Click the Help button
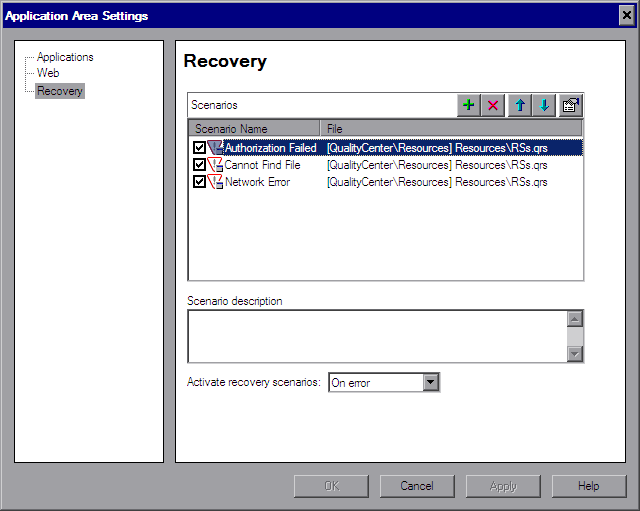This screenshot has height=511, width=640. coord(588,486)
